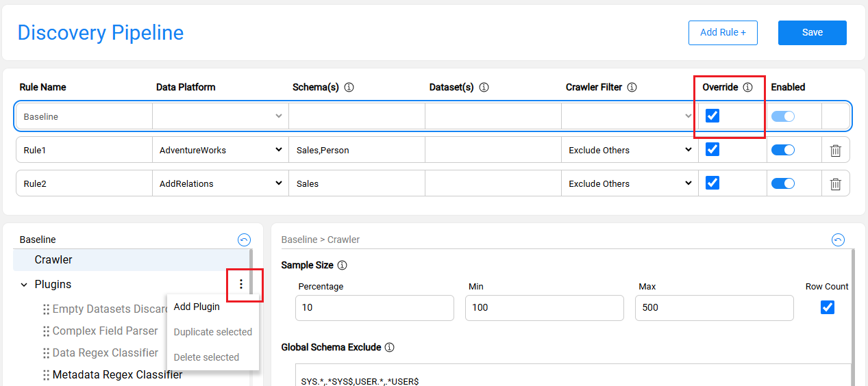Select Crawler in the Baseline tree
868x386 pixels.
53,260
